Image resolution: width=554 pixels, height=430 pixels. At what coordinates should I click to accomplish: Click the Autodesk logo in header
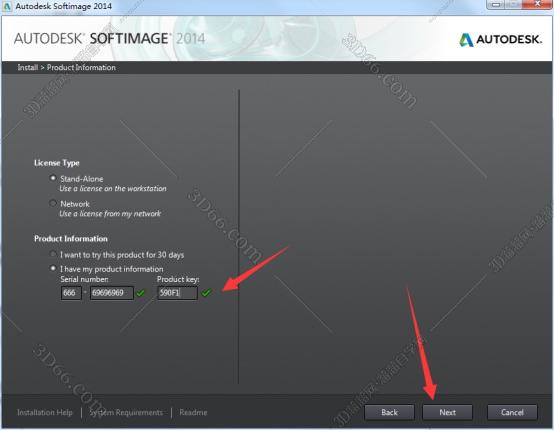click(500, 40)
